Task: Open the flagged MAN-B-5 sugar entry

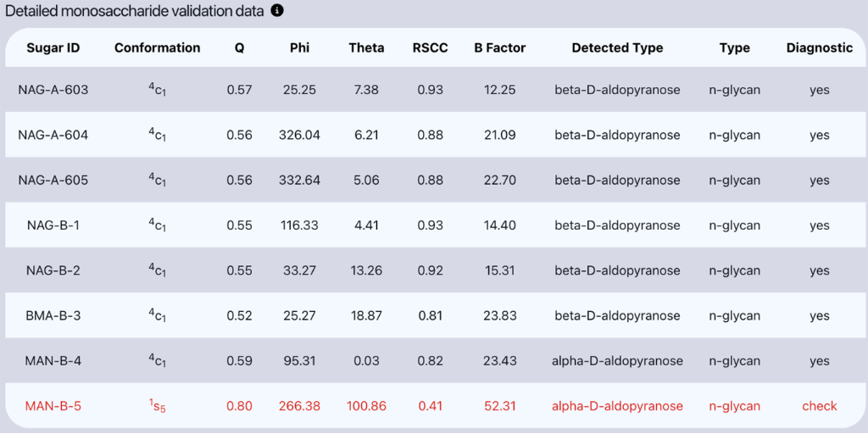Action: coord(53,406)
